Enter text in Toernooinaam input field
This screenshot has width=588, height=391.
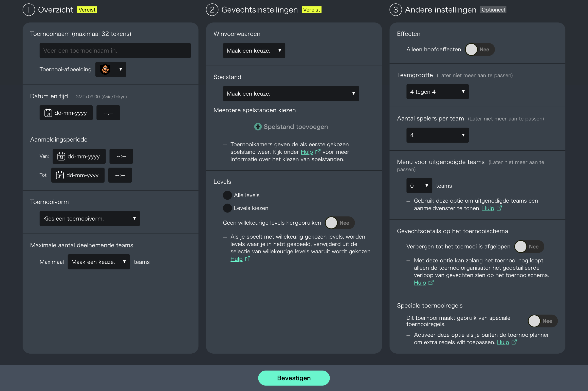pos(115,50)
